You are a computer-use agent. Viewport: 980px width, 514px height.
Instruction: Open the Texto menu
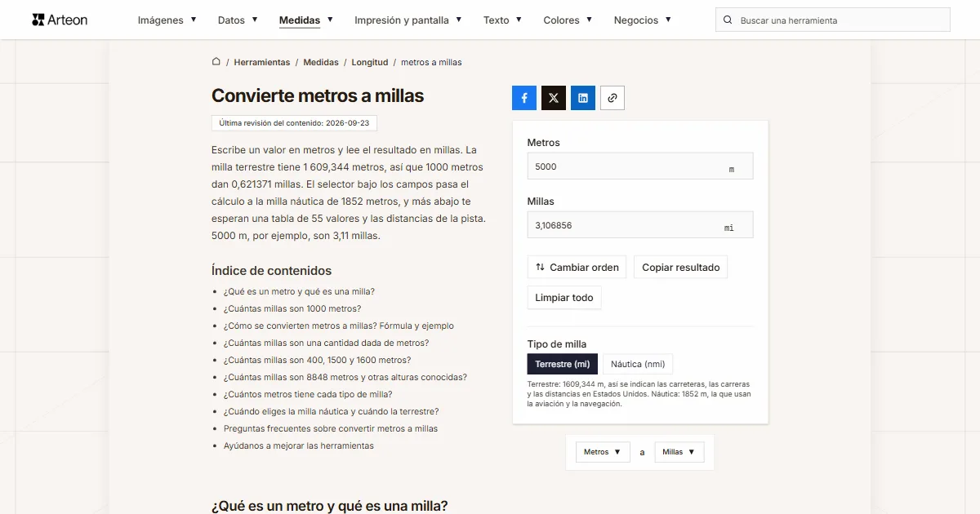coord(502,20)
